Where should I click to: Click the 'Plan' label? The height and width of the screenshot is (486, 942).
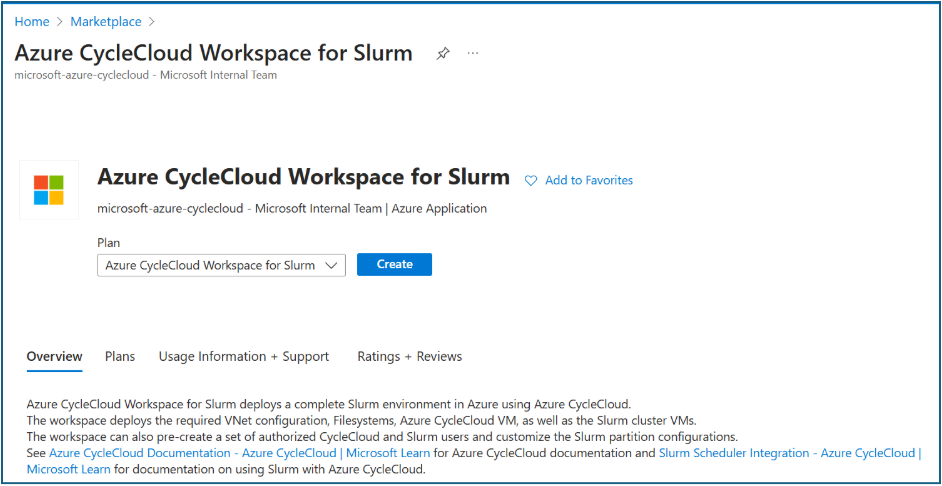(x=108, y=243)
